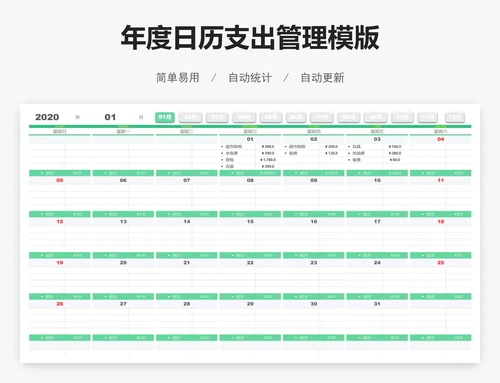500x383 pixels.
Task: Click the month field showing 01
Action: [110, 117]
